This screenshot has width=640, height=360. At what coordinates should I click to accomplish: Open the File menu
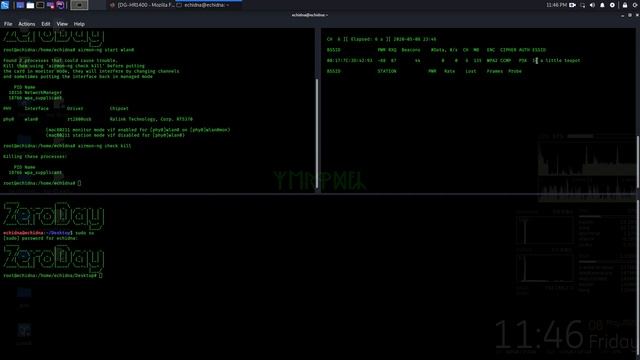pyautogui.click(x=8, y=24)
